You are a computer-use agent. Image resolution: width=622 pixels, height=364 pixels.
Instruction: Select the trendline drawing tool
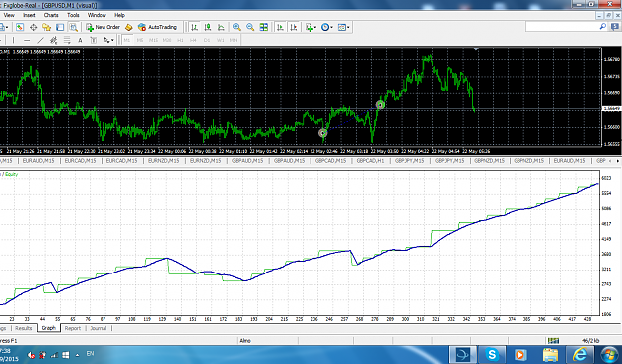click(40, 40)
